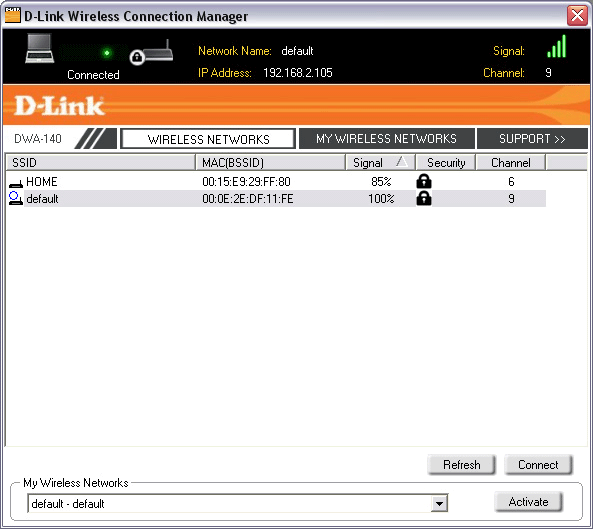Switch to My Wireless Networks tab
Screen dimensions: 593x529
tap(387, 139)
